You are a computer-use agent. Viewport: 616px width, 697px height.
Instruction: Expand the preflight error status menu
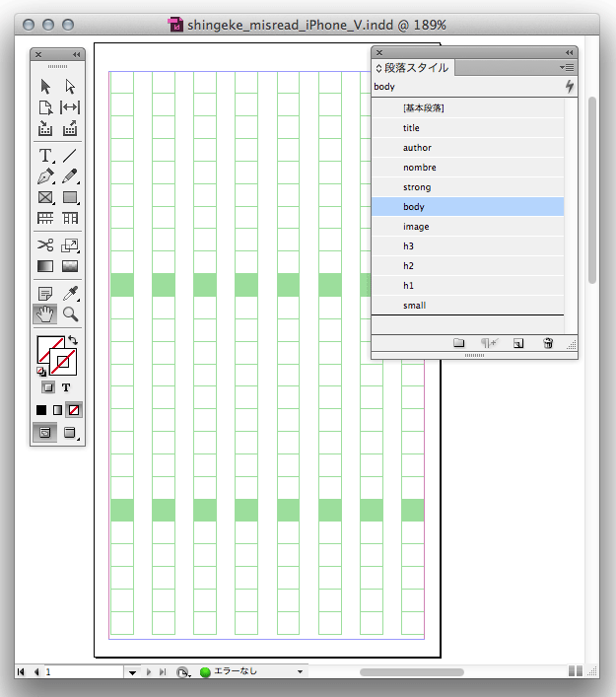pyautogui.click(x=301, y=671)
